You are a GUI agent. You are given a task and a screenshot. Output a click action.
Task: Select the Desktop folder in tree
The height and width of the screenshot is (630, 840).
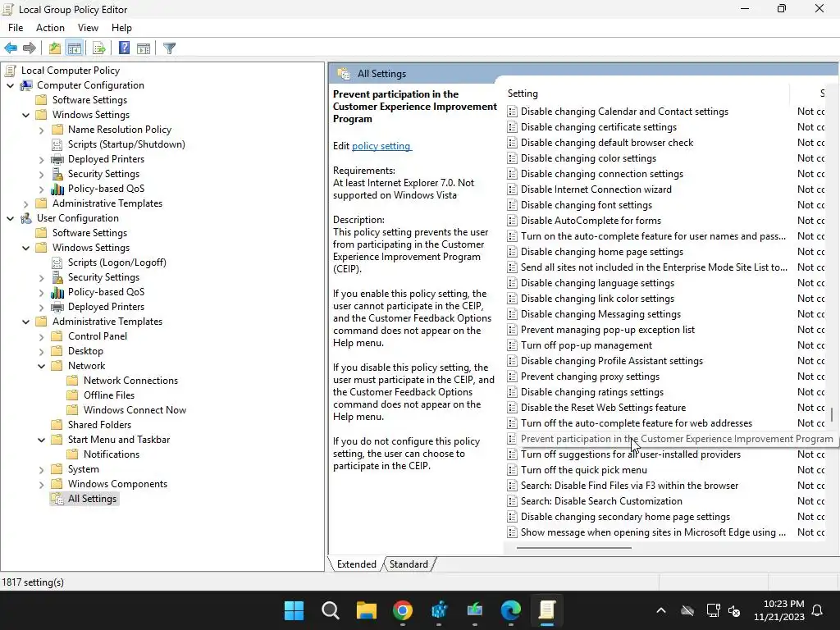[85, 351]
